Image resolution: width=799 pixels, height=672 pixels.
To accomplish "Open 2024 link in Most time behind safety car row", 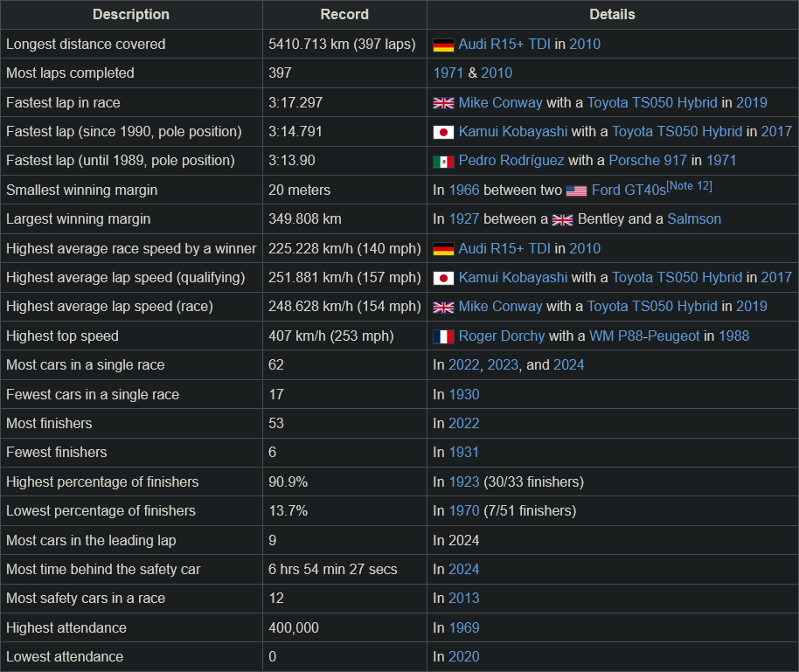I will tap(463, 570).
